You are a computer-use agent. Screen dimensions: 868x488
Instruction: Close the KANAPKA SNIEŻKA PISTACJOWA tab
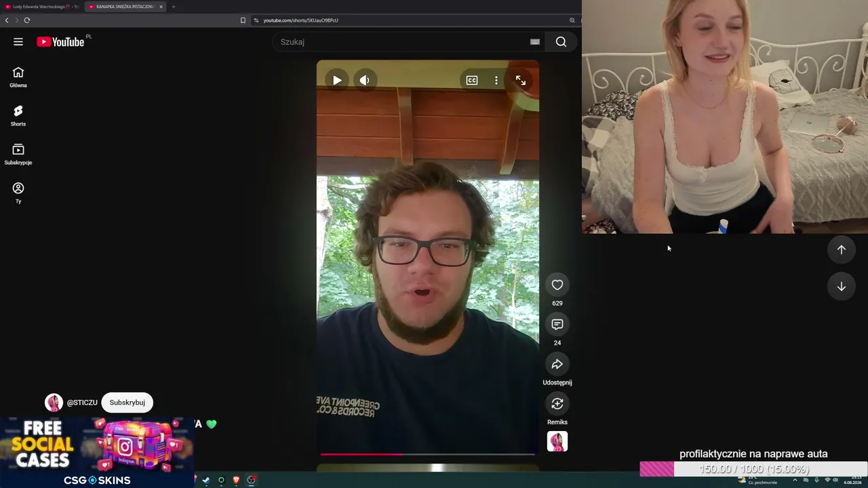tap(161, 7)
